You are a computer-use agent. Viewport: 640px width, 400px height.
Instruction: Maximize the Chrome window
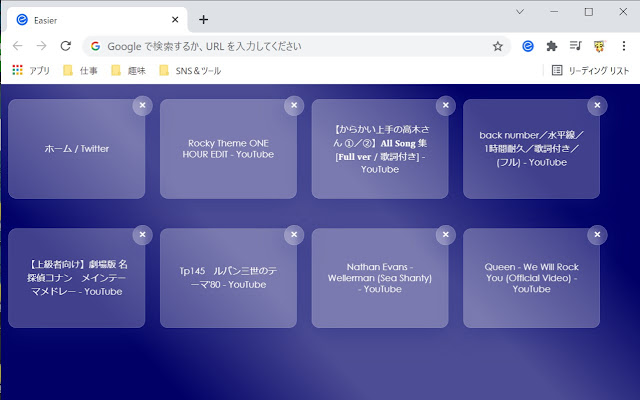coord(589,12)
